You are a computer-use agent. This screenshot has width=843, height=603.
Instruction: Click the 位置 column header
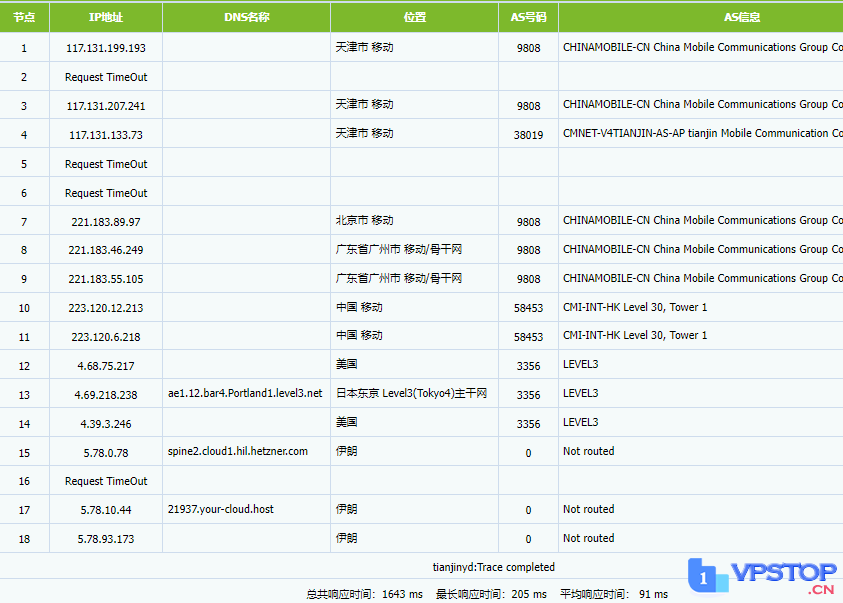pos(415,17)
